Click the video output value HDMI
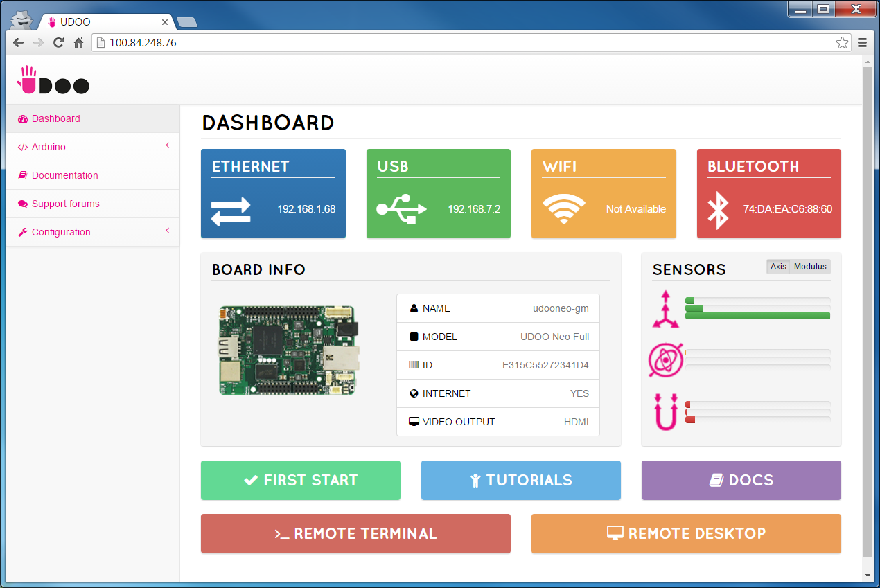 [577, 422]
